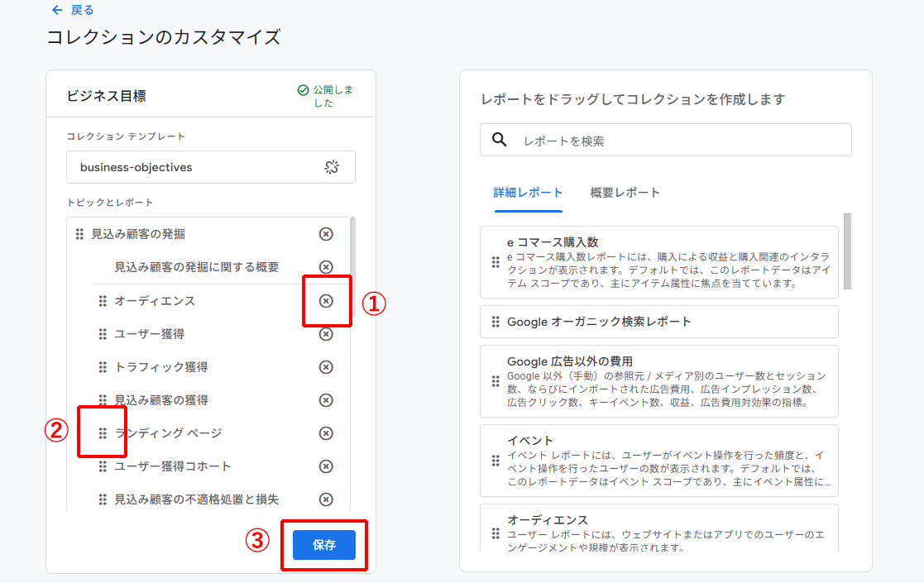Image resolution: width=924 pixels, height=583 pixels.
Task: Switch to the 概要レポート tab
Action: click(625, 191)
